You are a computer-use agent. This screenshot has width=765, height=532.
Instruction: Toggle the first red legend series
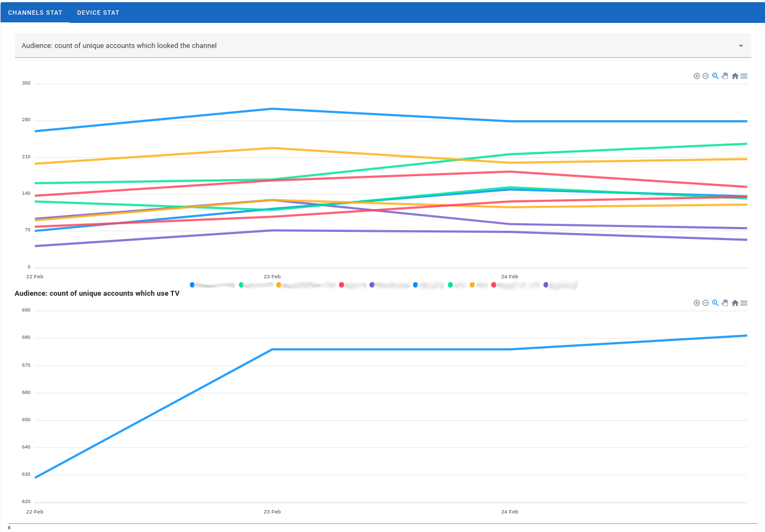click(x=342, y=285)
